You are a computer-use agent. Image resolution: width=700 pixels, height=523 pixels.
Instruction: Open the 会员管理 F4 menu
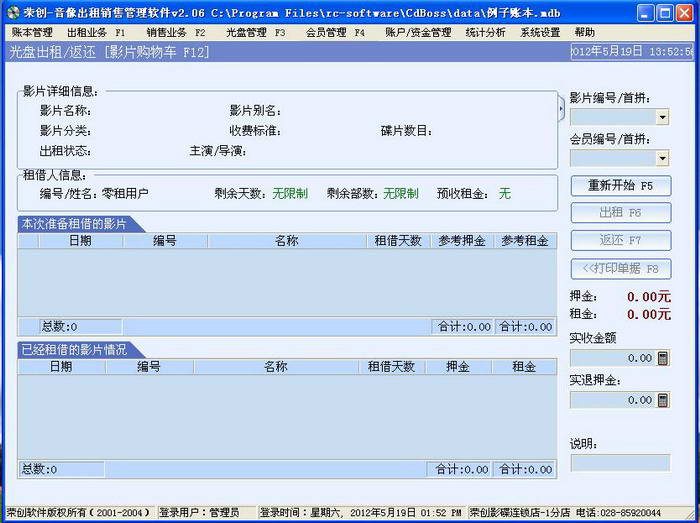coord(335,33)
